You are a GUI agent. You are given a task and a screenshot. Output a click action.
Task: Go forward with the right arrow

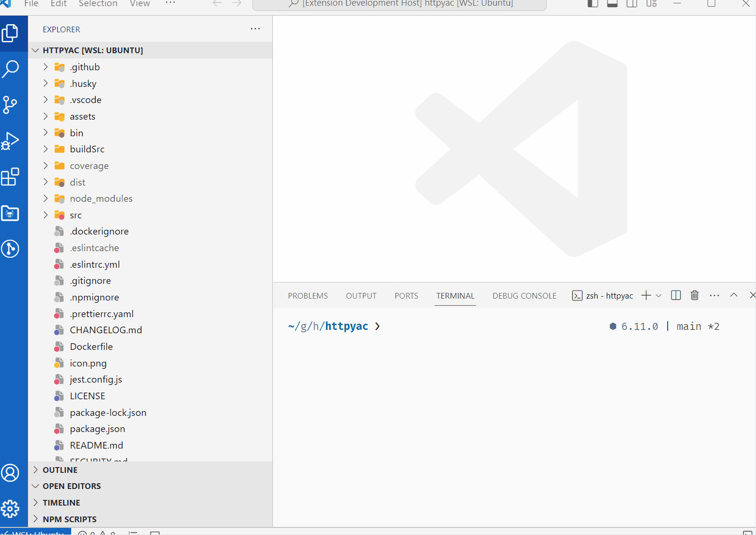[x=237, y=3]
